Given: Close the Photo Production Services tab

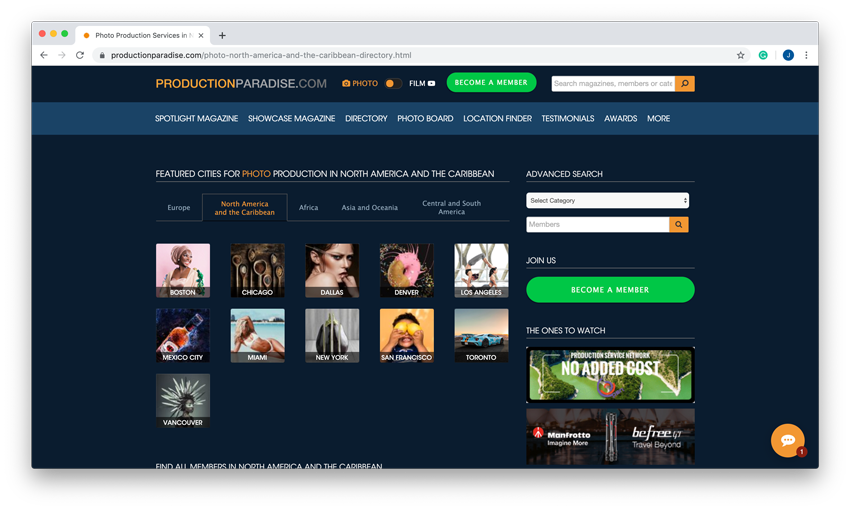Looking at the screenshot, I should [x=201, y=35].
